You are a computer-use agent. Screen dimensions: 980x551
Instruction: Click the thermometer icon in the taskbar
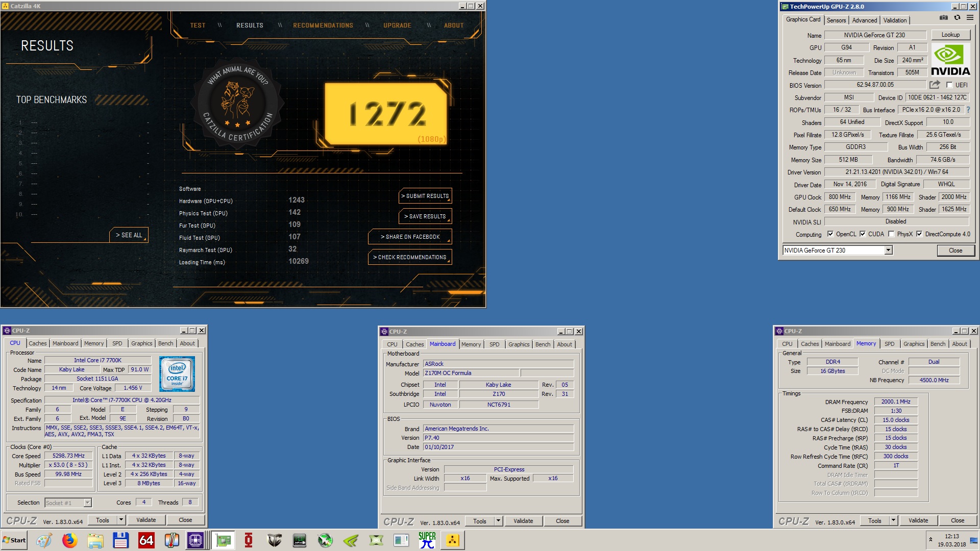171,540
